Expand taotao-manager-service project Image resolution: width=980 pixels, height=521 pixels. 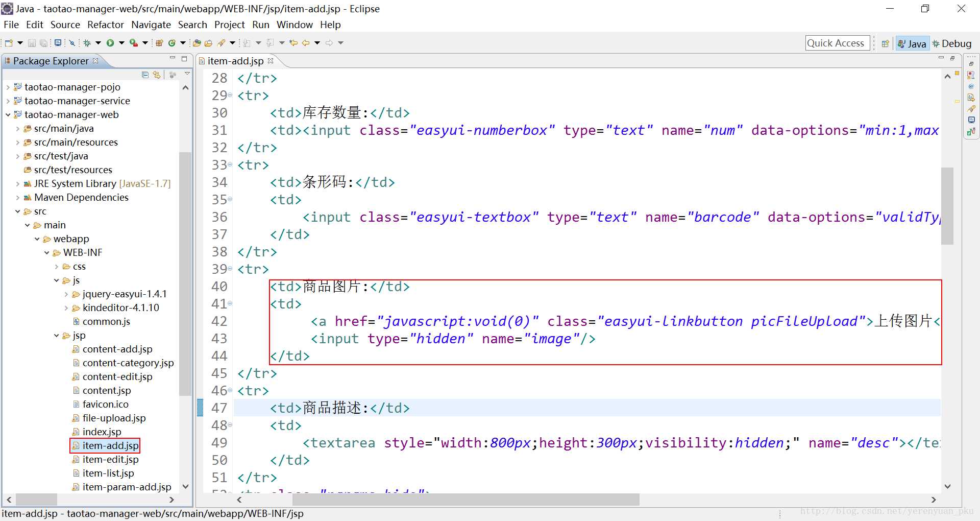pos(8,101)
